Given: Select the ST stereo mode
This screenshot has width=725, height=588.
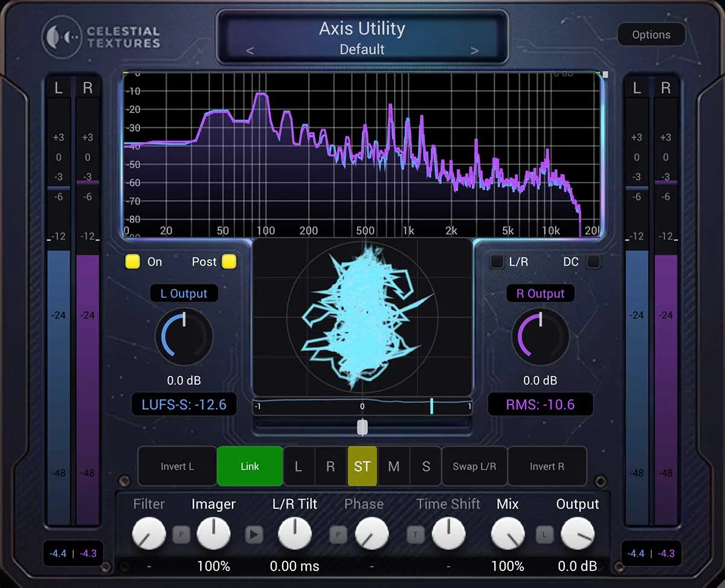Looking at the screenshot, I should pyautogui.click(x=362, y=466).
